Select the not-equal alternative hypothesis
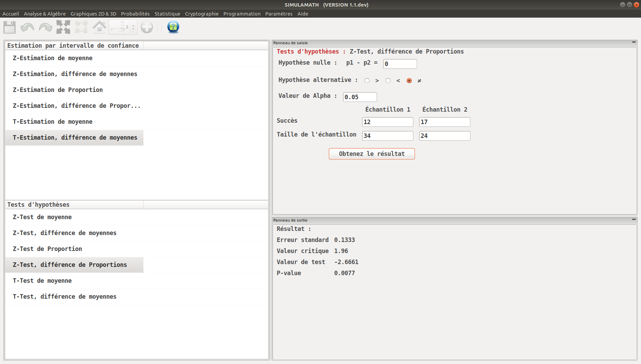Viewport: 641px width, 364px height. click(409, 81)
